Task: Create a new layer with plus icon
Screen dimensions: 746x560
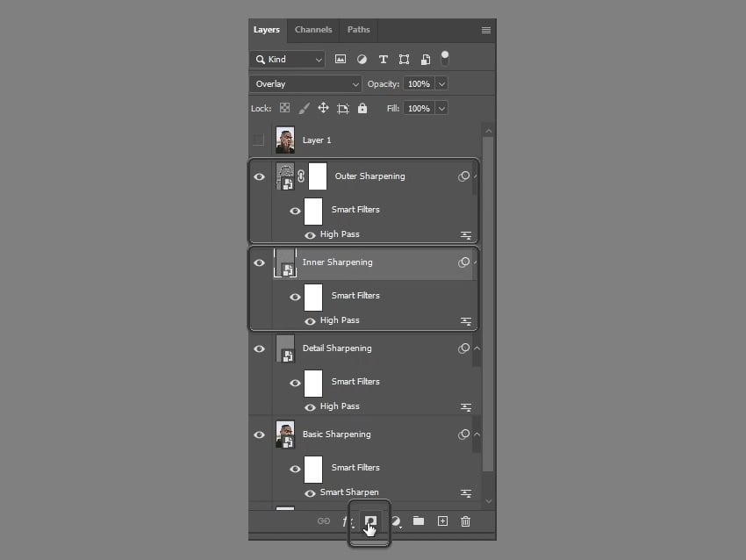Action: point(442,521)
